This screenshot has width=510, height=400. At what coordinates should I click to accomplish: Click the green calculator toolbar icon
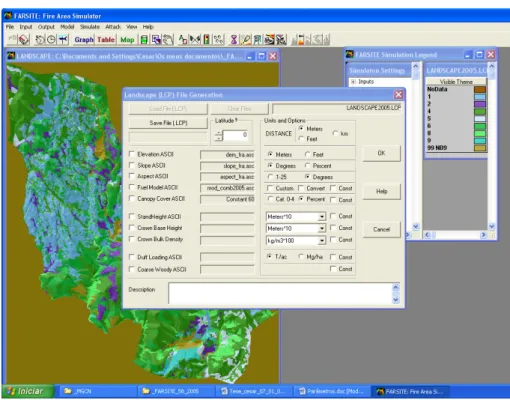[x=144, y=40]
